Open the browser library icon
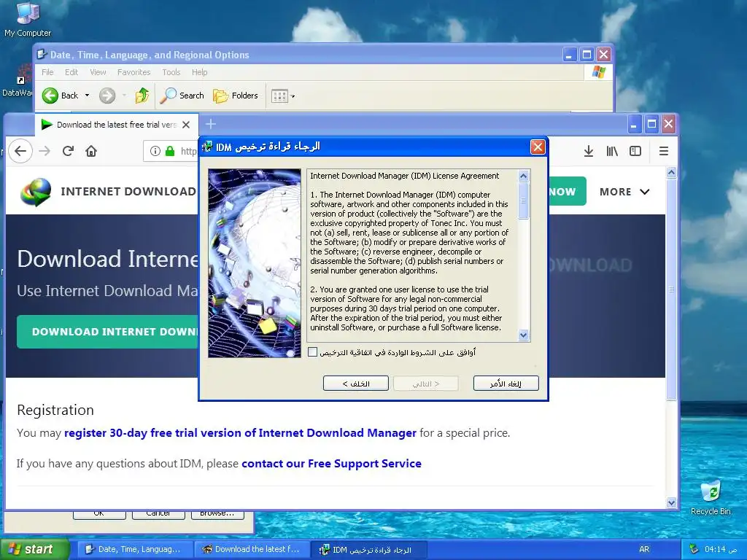747x560 pixels. tap(612, 152)
